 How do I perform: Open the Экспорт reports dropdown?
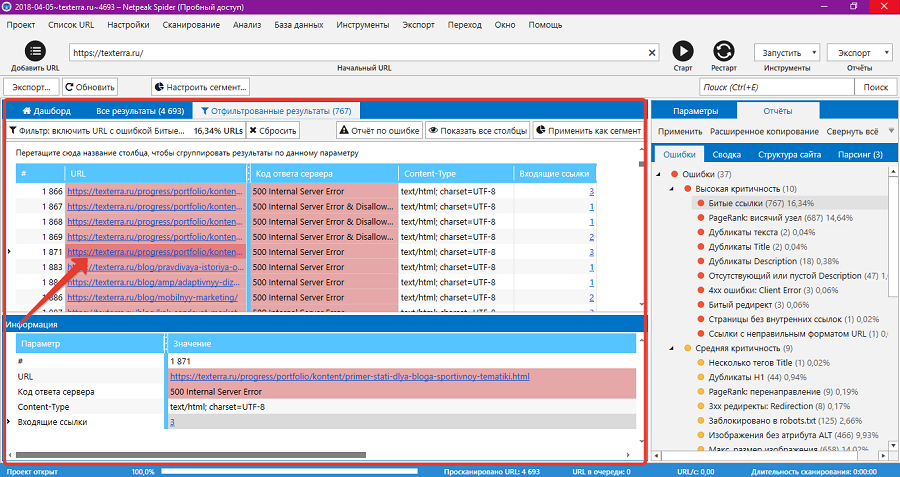point(859,53)
